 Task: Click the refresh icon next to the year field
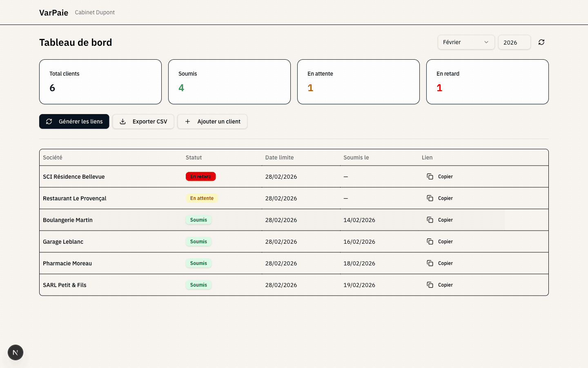tap(541, 42)
